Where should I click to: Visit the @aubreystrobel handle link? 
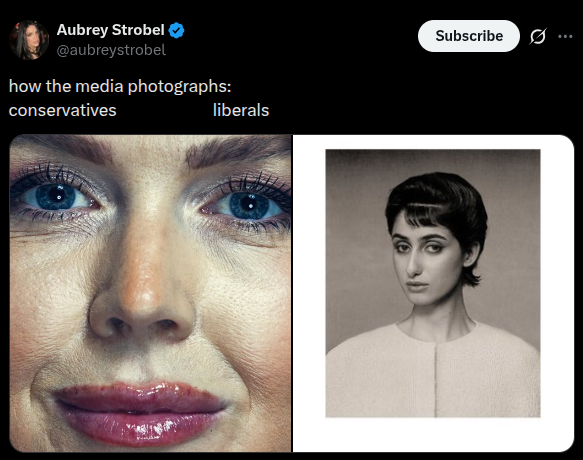pos(111,50)
